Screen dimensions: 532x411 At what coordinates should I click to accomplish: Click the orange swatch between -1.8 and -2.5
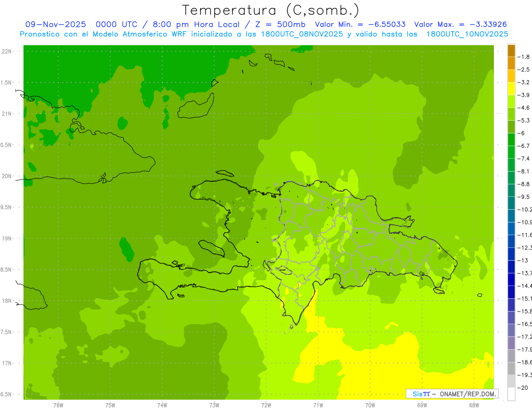(x=511, y=63)
